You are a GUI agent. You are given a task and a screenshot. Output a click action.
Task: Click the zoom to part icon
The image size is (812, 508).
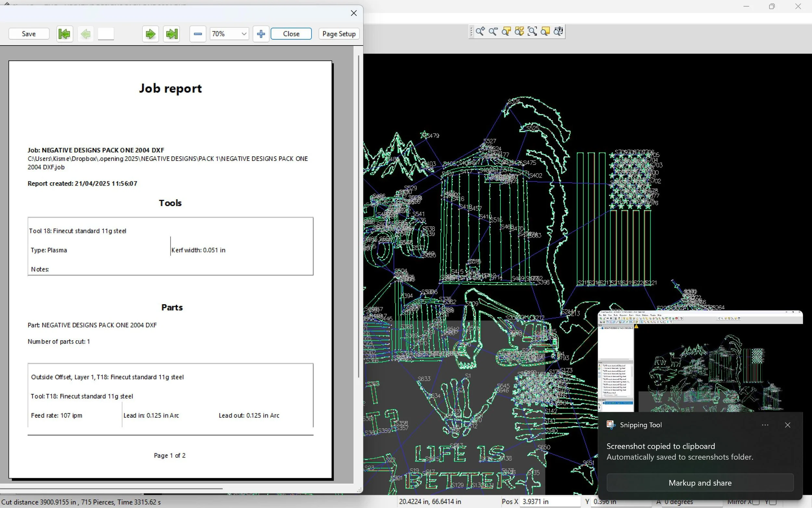click(506, 32)
